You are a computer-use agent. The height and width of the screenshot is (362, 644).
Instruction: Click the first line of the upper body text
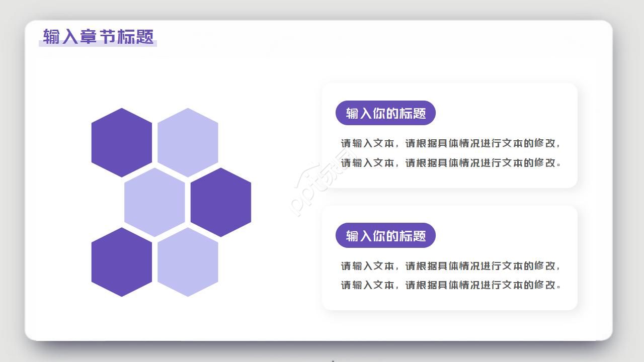point(450,143)
